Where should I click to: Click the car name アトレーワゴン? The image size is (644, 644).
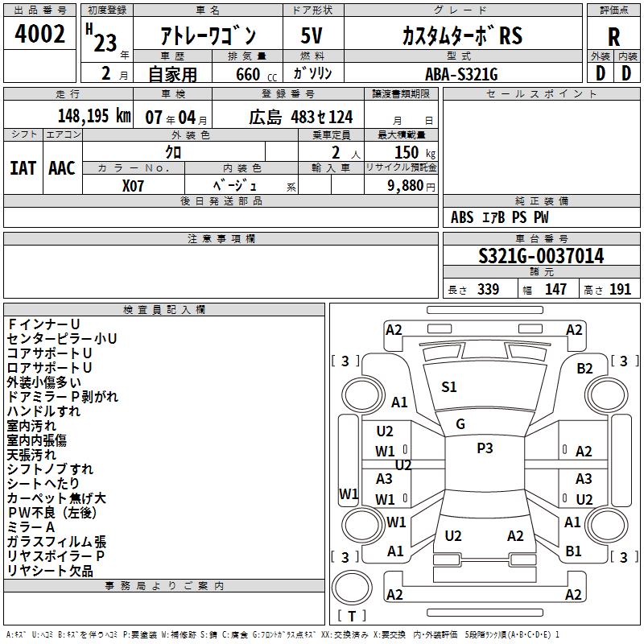point(208,35)
